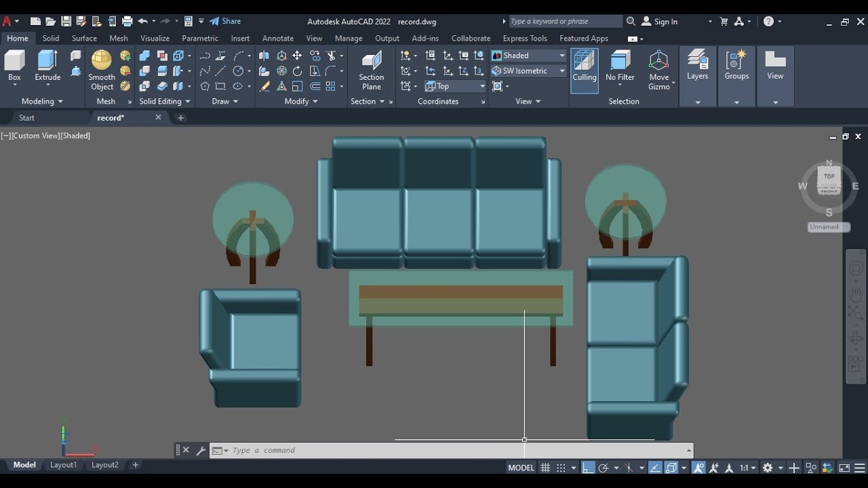Open the Annotate ribbon tab

coord(278,39)
